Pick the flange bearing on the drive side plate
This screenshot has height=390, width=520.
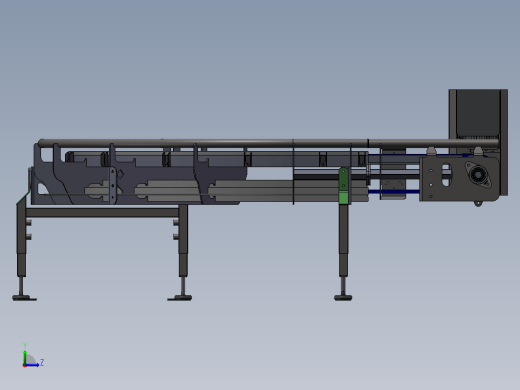(478, 175)
